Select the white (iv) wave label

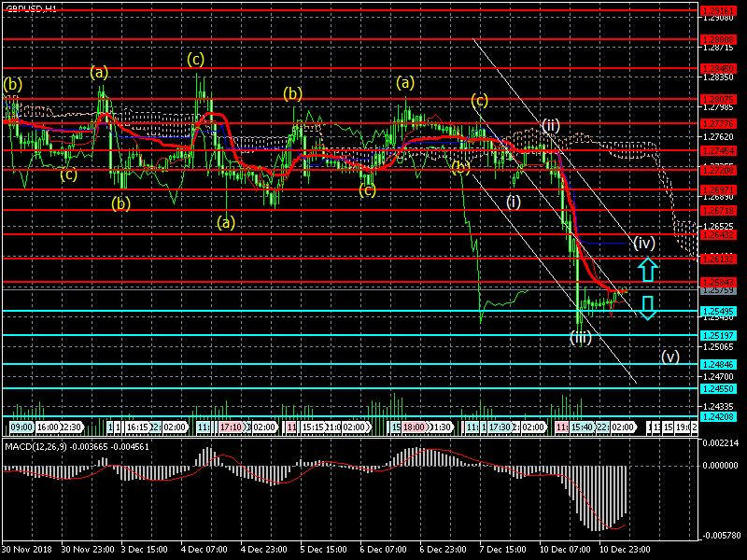pyautogui.click(x=644, y=244)
